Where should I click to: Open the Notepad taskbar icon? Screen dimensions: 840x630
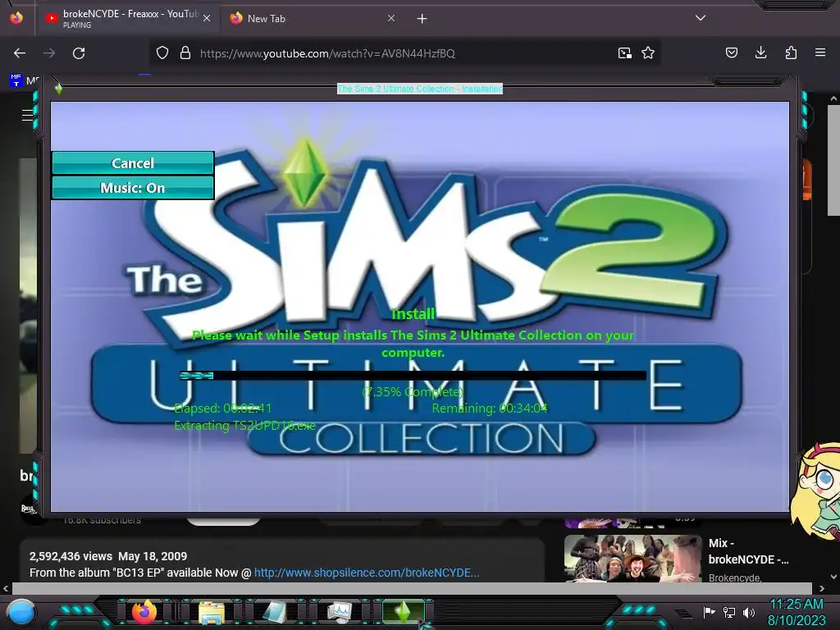[275, 612]
